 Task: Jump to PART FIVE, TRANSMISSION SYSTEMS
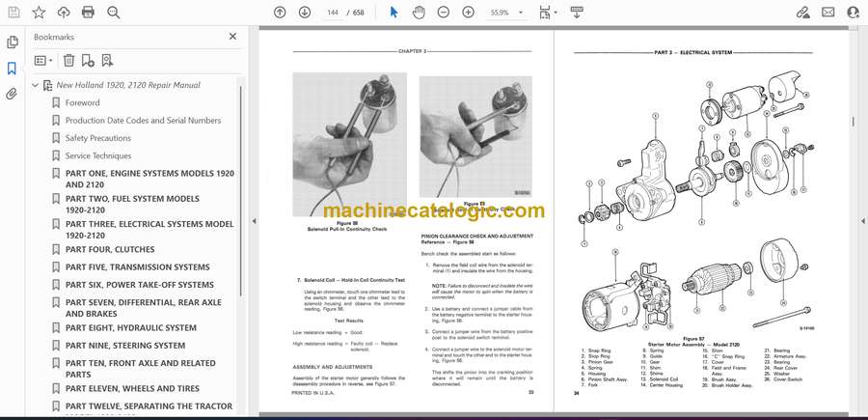137,267
